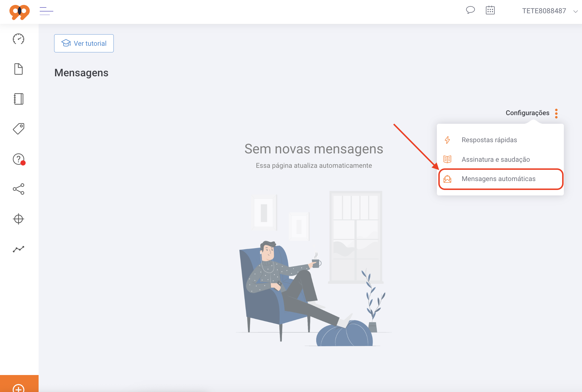The width and height of the screenshot is (582, 392).
Task: Open the dashboard speedometer icon
Action: pos(18,39)
